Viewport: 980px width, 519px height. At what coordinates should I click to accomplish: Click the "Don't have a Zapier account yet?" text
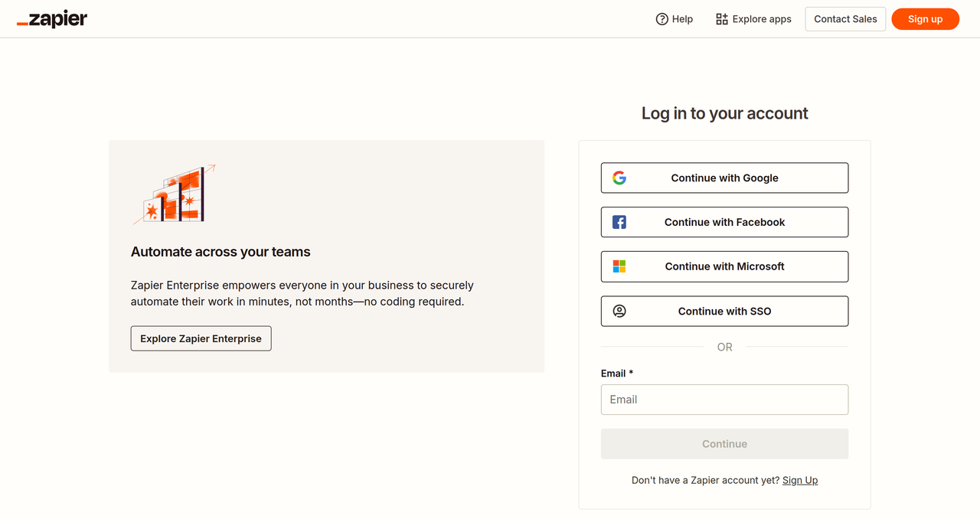[x=705, y=480]
